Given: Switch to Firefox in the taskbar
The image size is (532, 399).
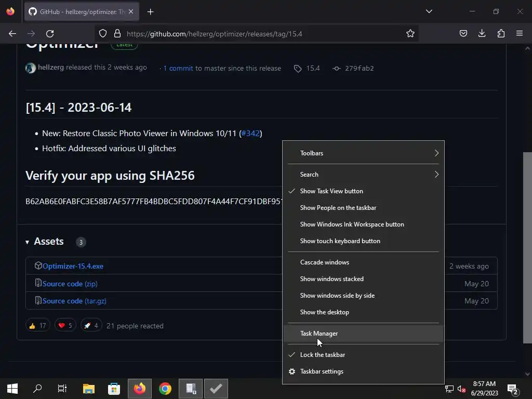Looking at the screenshot, I should (x=139, y=389).
